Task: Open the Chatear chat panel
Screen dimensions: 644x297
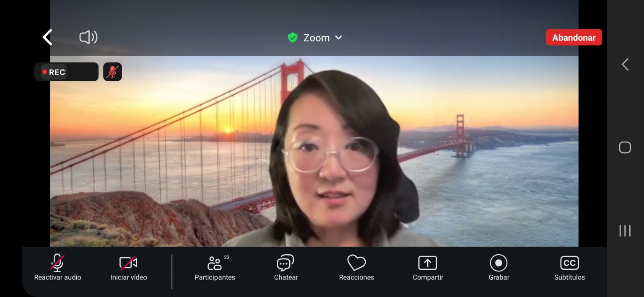Action: [286, 268]
